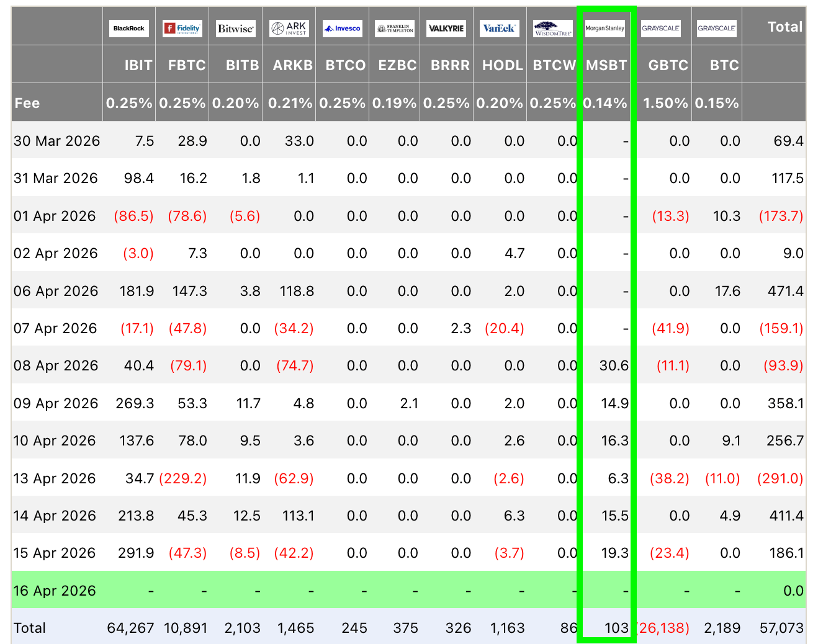Screen dimensions: 818x644
Task: Click the 16 Apr 2026 date cell
Action: 55,591
